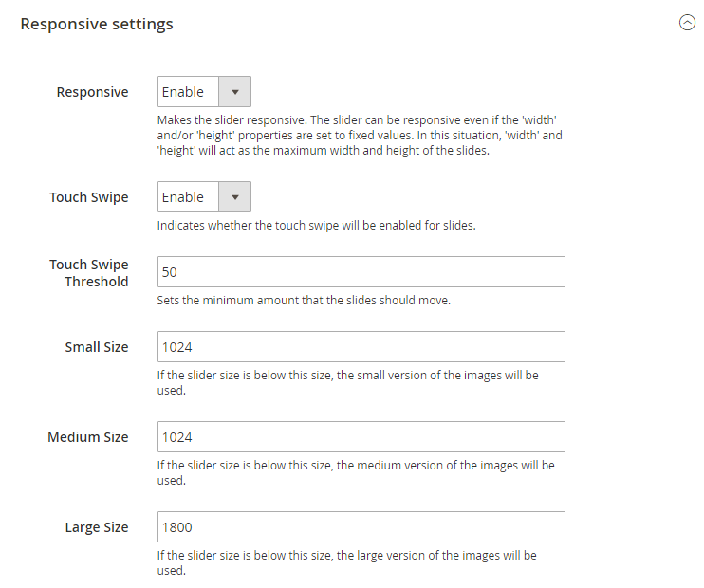Click the arrow of Responsive select box

[234, 92]
